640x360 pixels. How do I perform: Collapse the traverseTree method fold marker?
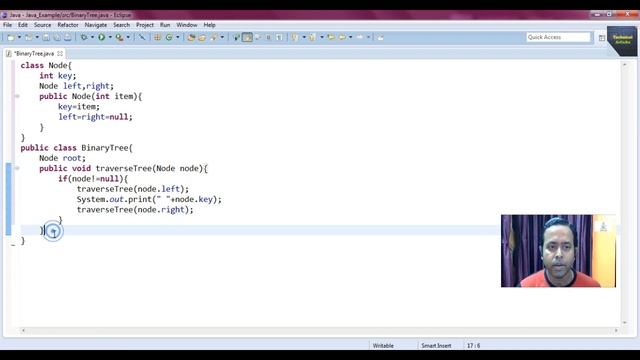coord(17,168)
